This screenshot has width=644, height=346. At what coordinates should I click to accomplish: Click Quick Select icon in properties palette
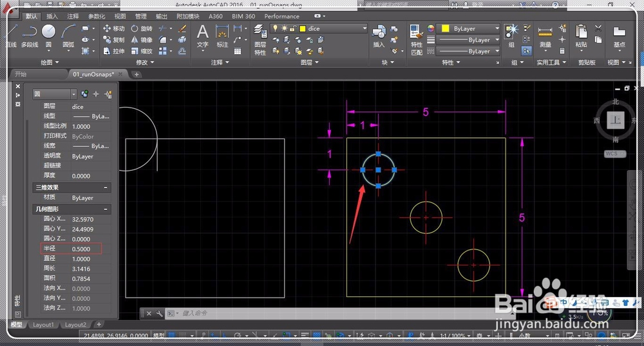coord(108,94)
